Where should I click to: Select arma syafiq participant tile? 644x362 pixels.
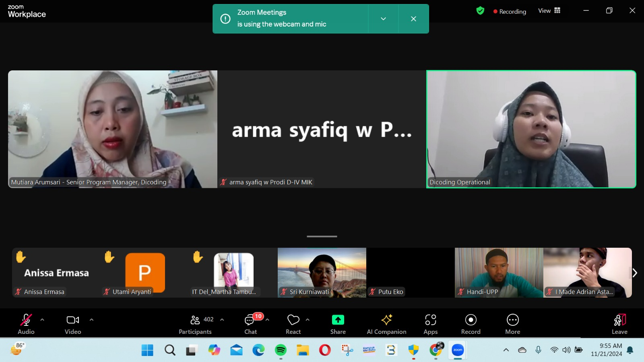pos(322,129)
